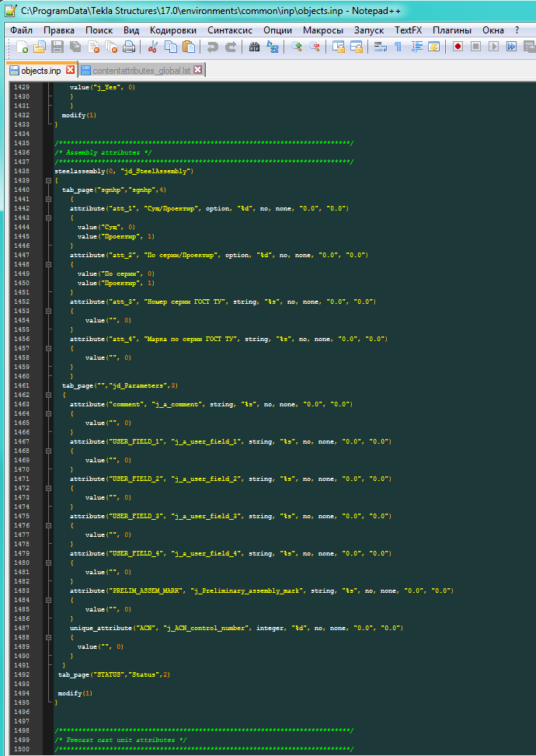Collapse the fold marker at line 1443
The image size is (536, 756).
click(x=47, y=218)
